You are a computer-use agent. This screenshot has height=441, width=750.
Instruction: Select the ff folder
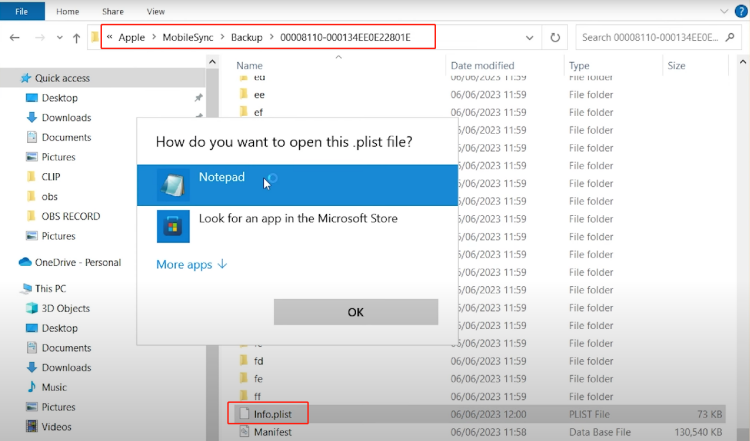click(257, 397)
